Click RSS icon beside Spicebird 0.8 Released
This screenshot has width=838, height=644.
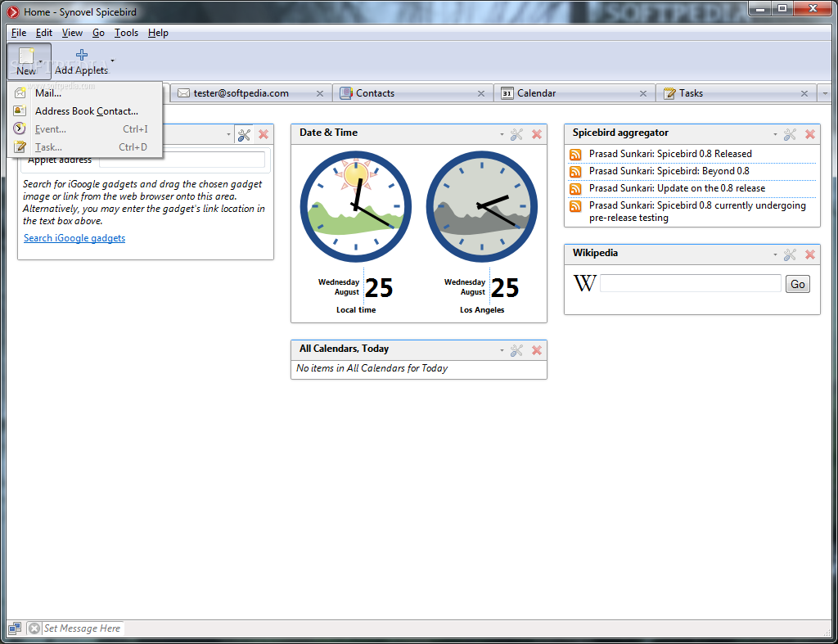[575, 155]
